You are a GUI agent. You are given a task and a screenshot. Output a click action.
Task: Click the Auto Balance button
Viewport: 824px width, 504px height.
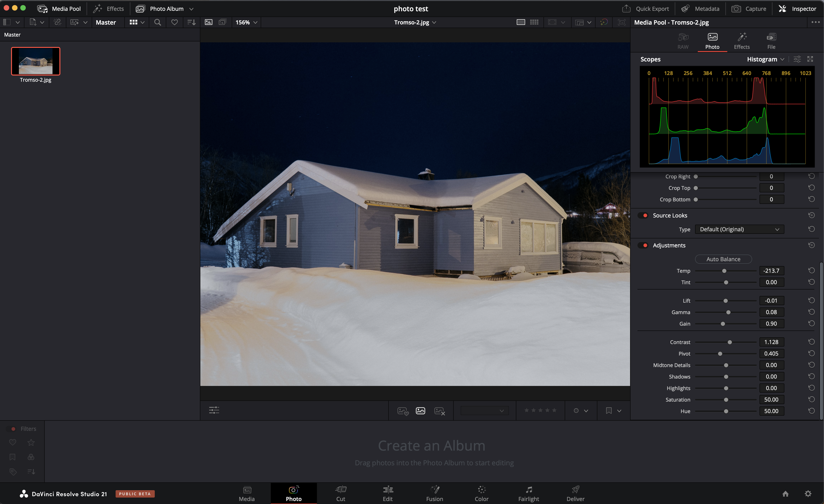click(x=723, y=259)
